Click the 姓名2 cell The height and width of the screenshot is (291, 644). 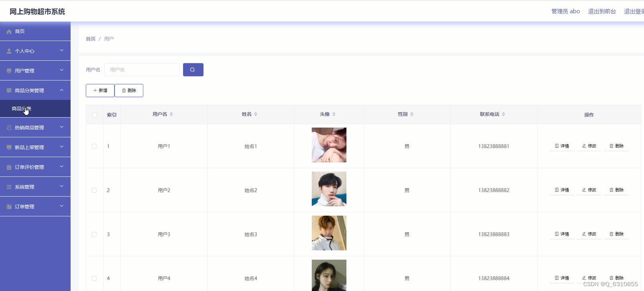(251, 190)
